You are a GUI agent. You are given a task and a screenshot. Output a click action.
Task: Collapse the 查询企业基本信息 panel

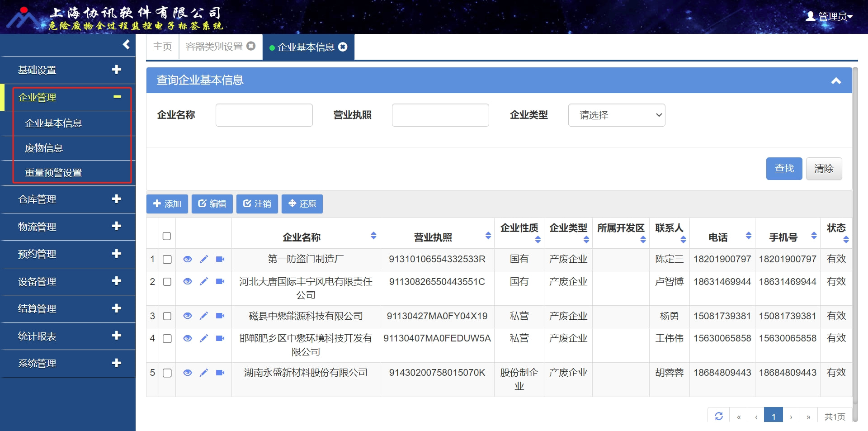coord(836,81)
